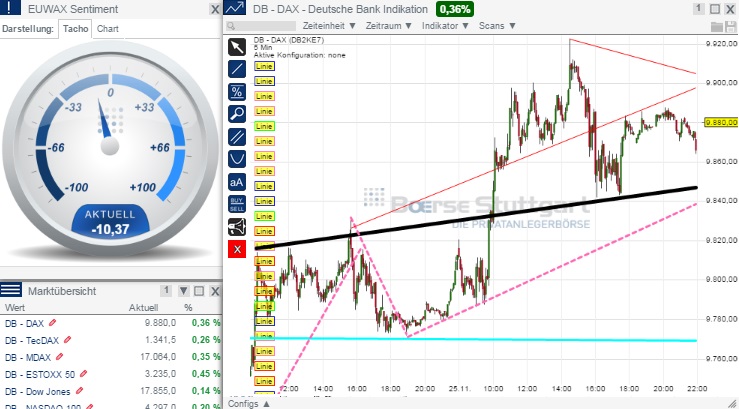Open the Indikator dropdown
This screenshot has width=739, height=409.
tap(445, 26)
